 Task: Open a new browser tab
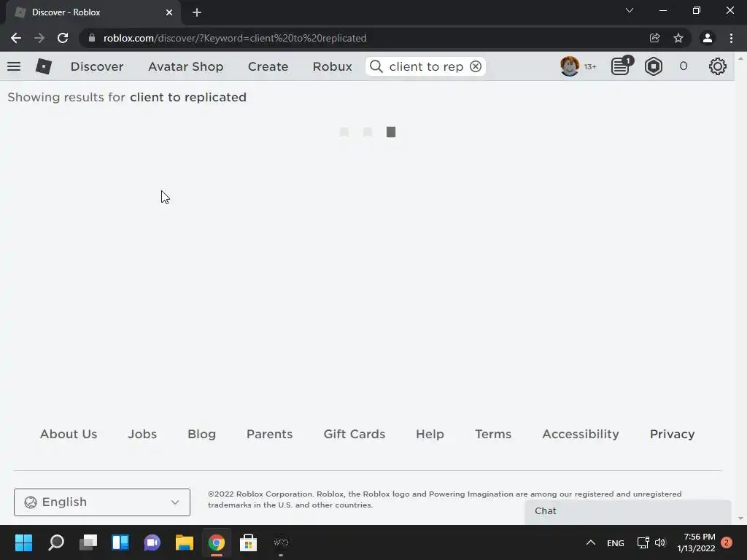[x=197, y=12]
